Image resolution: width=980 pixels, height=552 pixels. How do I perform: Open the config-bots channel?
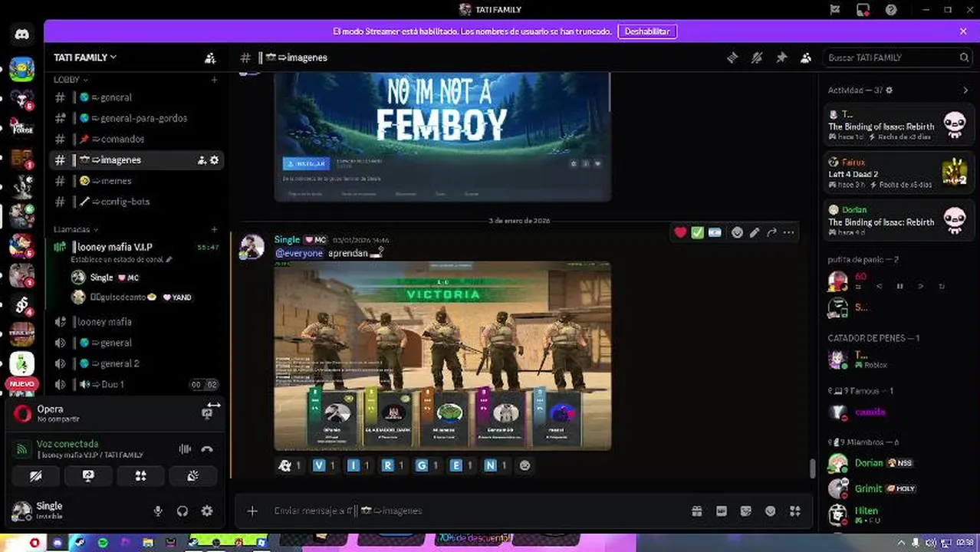point(136,202)
